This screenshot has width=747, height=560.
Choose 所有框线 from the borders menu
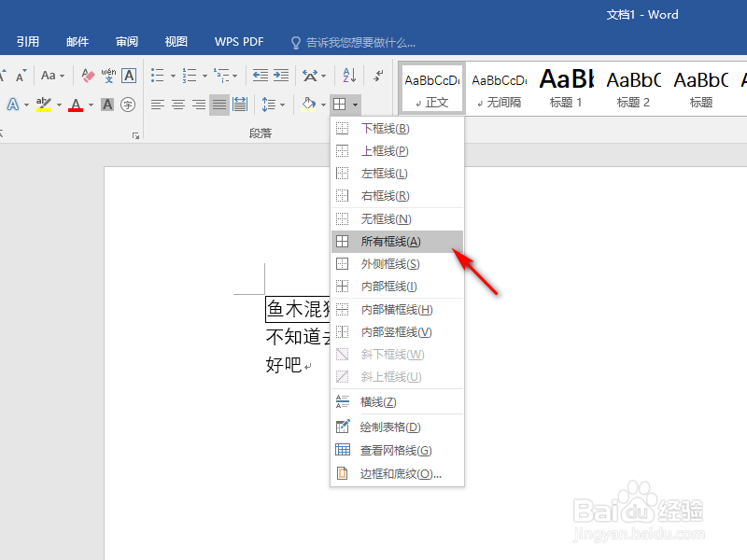390,241
